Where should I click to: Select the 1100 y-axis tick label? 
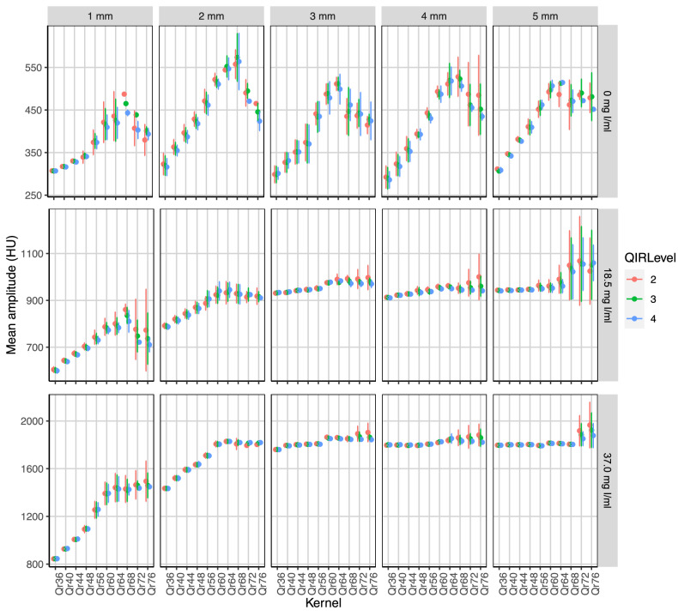[x=31, y=254]
